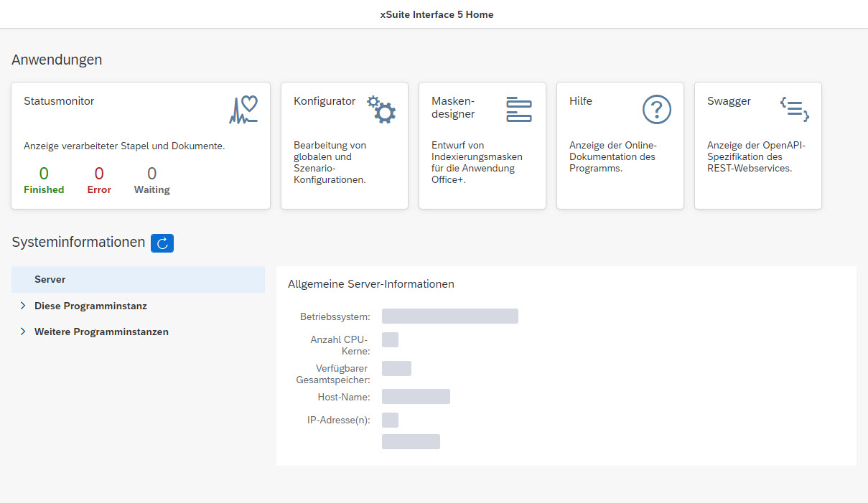Select Diese Programminstanz in the list

coord(90,306)
